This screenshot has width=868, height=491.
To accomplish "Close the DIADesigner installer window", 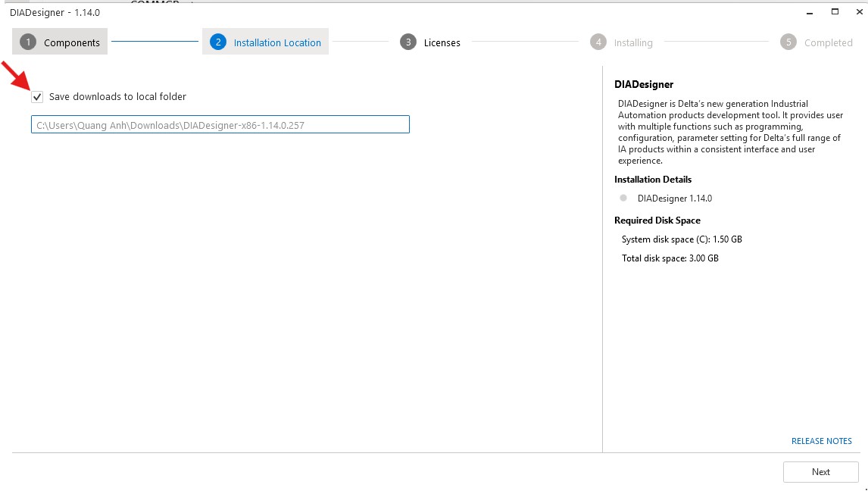I will pyautogui.click(x=859, y=12).
